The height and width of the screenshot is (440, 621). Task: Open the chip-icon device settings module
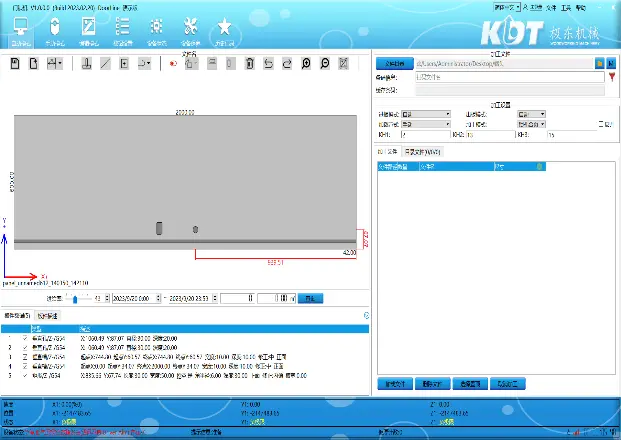tap(156, 32)
